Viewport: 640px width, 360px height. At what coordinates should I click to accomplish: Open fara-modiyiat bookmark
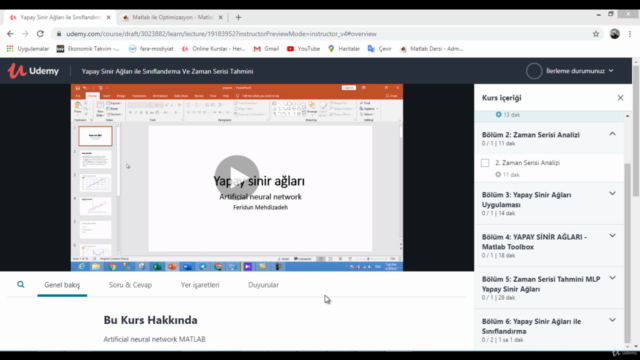151,49
